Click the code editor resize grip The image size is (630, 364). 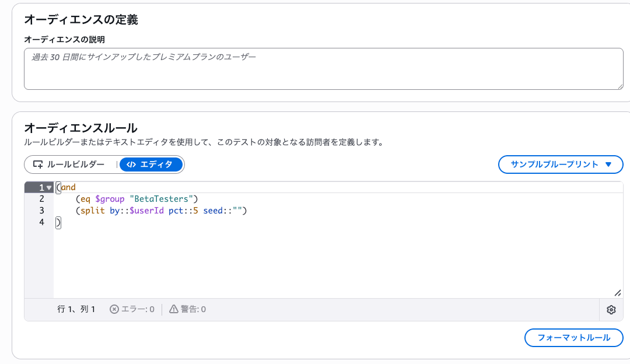tap(618, 293)
